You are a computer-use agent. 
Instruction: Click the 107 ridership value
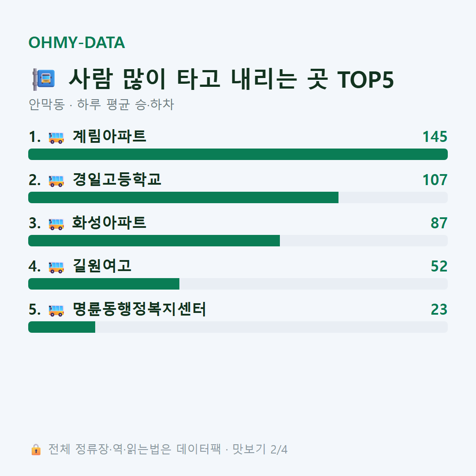tap(435, 180)
